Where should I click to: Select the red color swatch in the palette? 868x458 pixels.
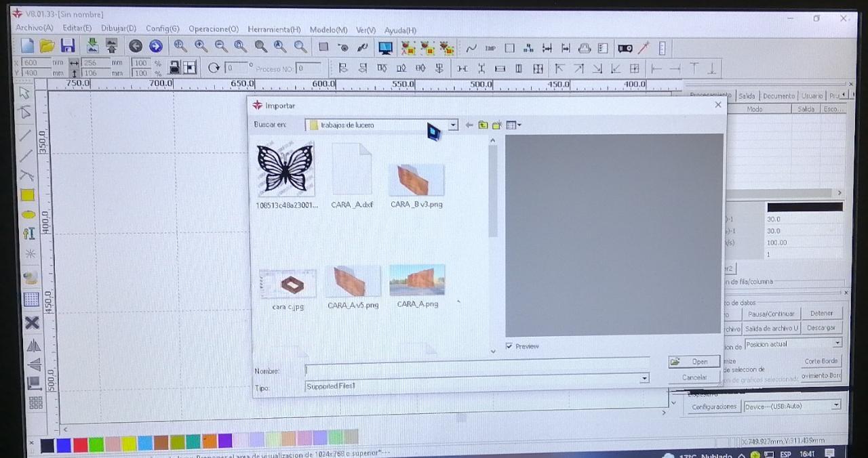80,444
